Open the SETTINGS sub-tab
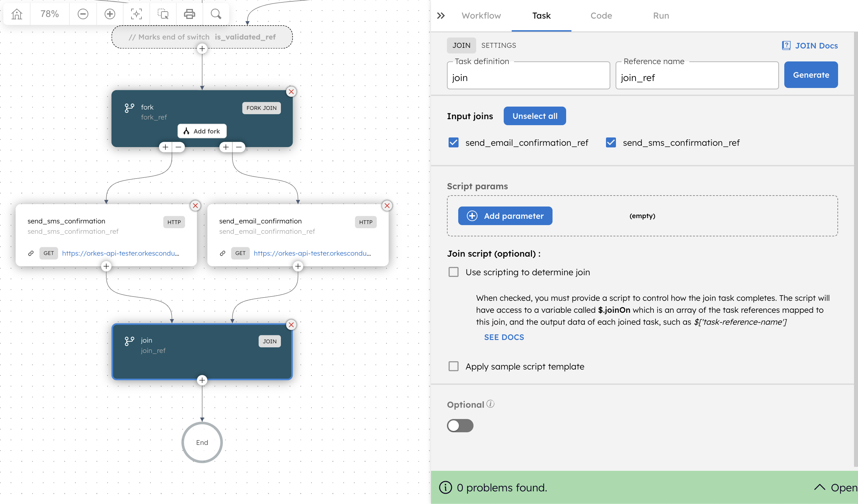Image resolution: width=858 pixels, height=504 pixels. point(498,45)
